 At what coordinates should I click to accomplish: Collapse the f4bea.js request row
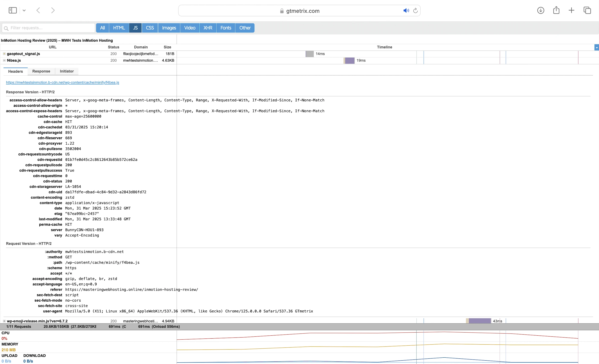(x=4, y=60)
